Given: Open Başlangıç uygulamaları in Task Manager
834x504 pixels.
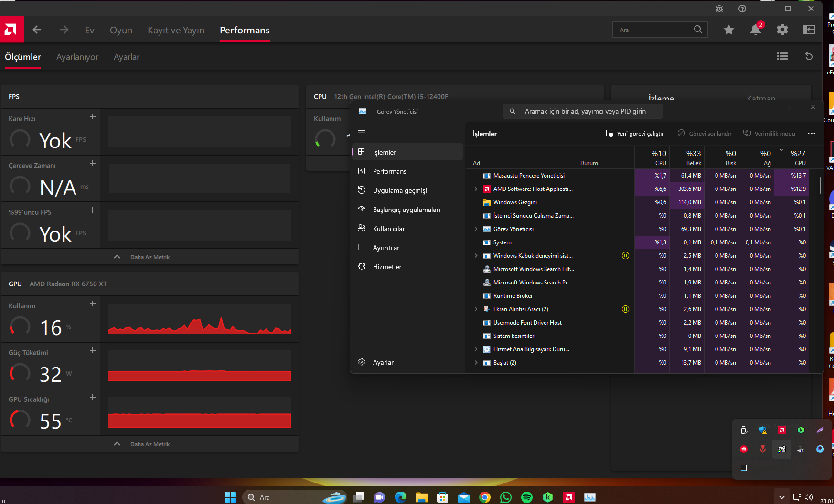Looking at the screenshot, I should pyautogui.click(x=407, y=210).
